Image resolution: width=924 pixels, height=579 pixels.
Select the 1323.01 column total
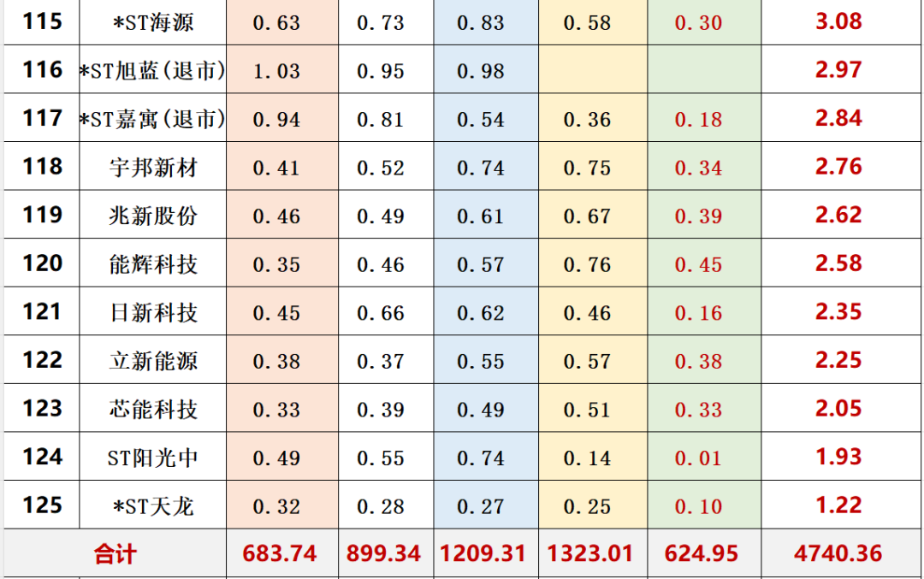(x=591, y=554)
